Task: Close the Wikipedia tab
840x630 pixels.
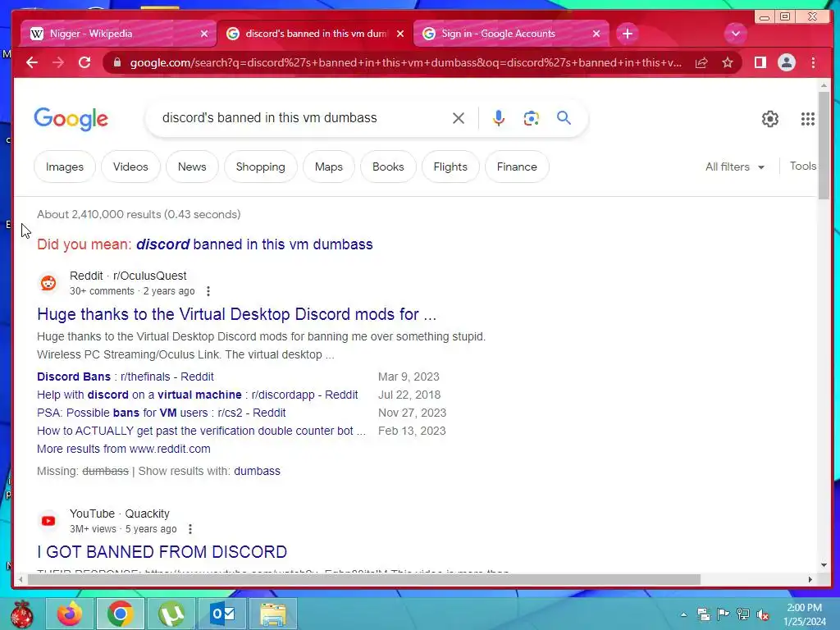Action: [x=204, y=34]
